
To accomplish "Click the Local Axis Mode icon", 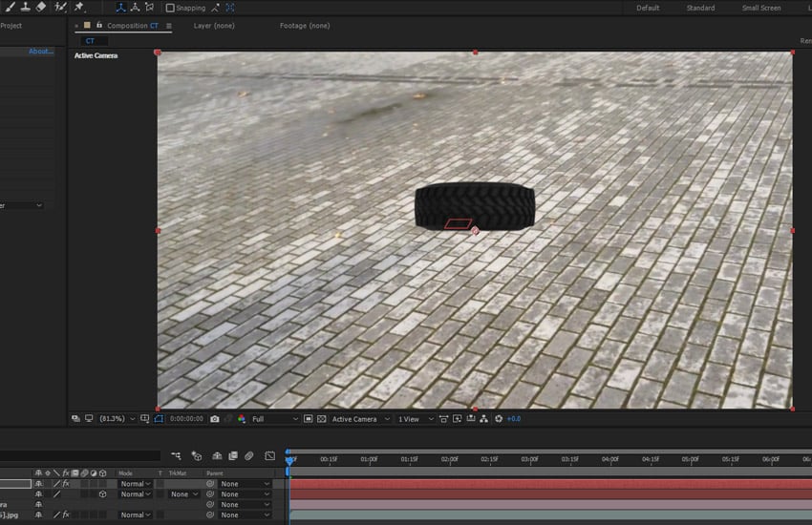I will [120, 8].
